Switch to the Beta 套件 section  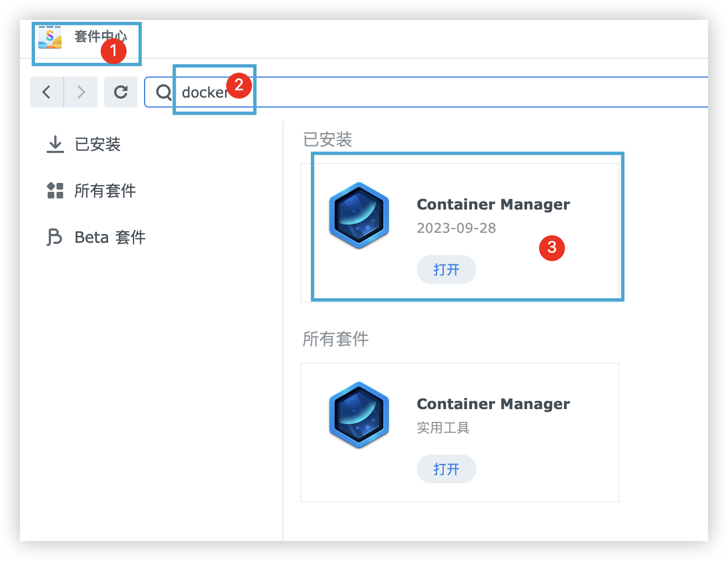click(x=109, y=237)
